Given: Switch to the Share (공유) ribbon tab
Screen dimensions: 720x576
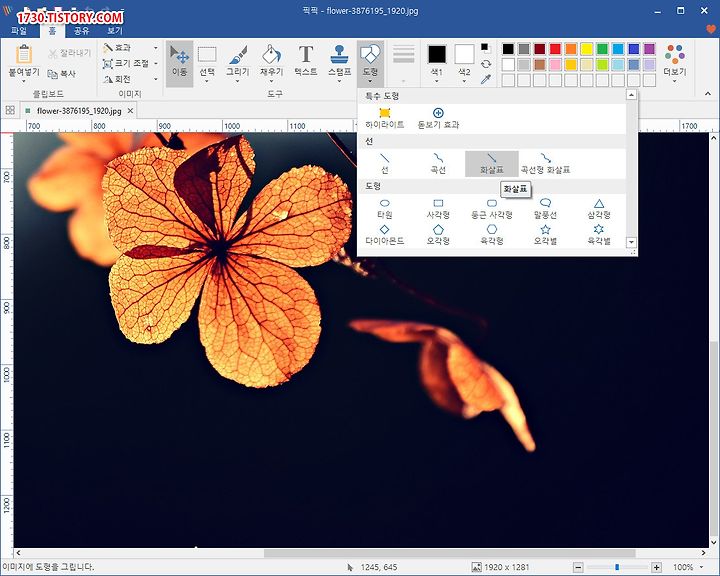Looking at the screenshot, I should click(82, 30).
